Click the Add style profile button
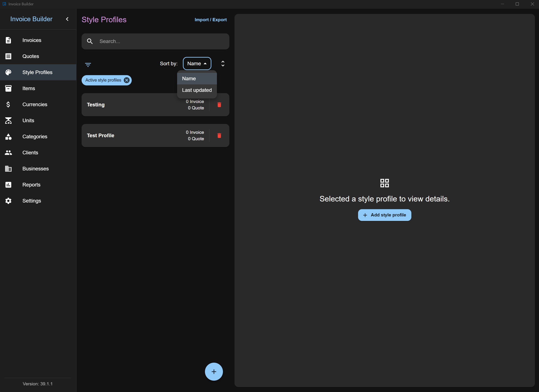Screen dimensions: 539x392 385,215
